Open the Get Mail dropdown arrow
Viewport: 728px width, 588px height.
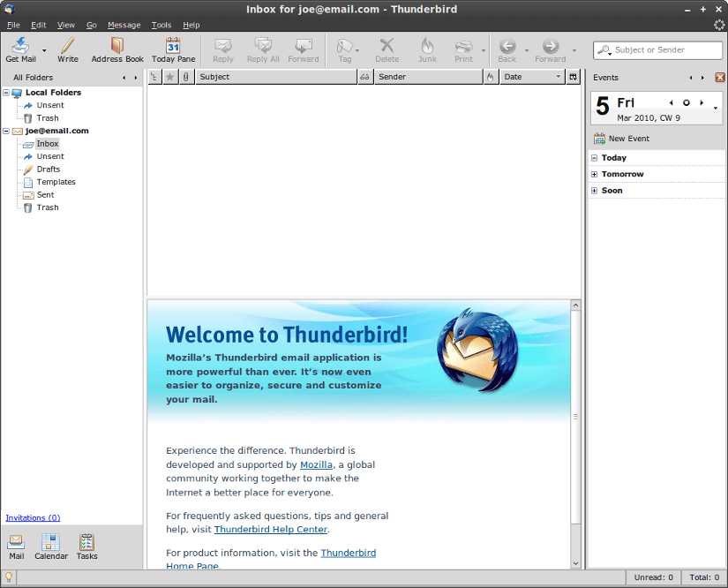tap(44, 50)
